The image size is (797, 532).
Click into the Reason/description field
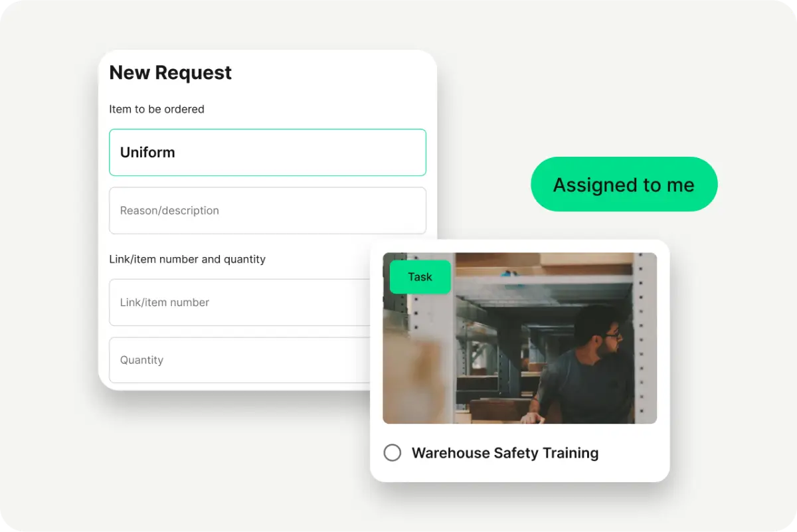(268, 211)
